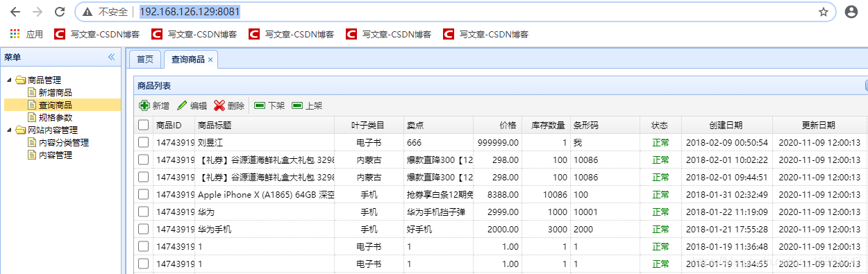Switch to the 首页 tab
Screen dimensions: 868x274
[x=145, y=60]
